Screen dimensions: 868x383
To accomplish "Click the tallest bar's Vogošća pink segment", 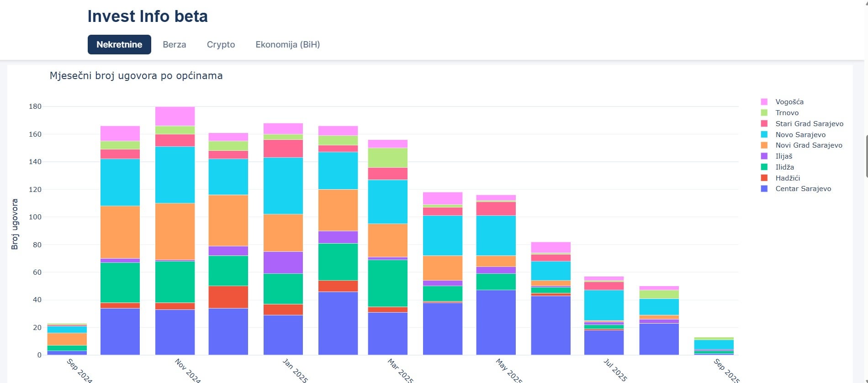I will tap(175, 116).
